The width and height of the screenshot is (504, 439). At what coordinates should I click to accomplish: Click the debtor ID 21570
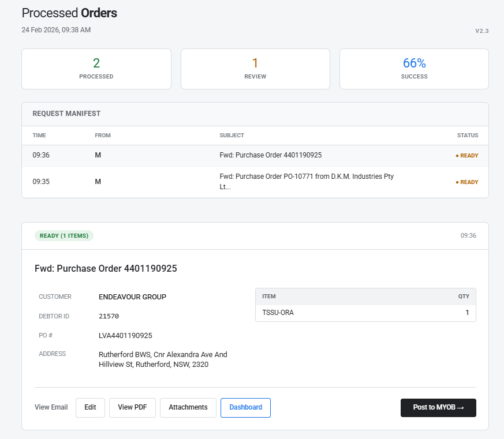click(109, 316)
